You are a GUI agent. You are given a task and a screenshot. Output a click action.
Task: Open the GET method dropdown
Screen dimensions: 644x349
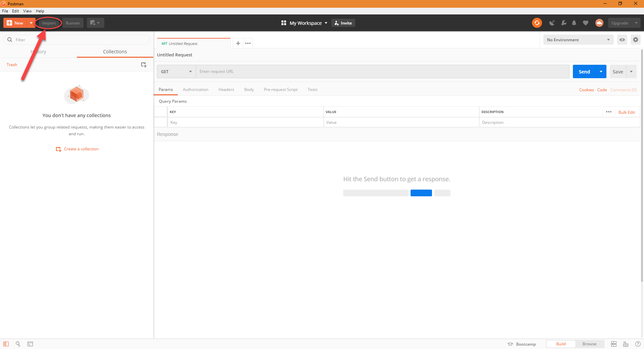[x=176, y=71]
